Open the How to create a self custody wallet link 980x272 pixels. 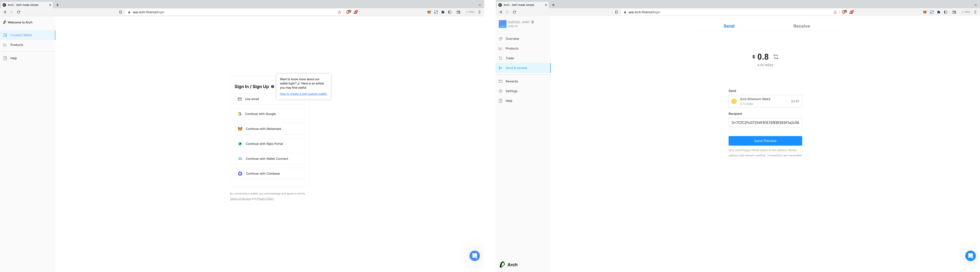(303, 94)
